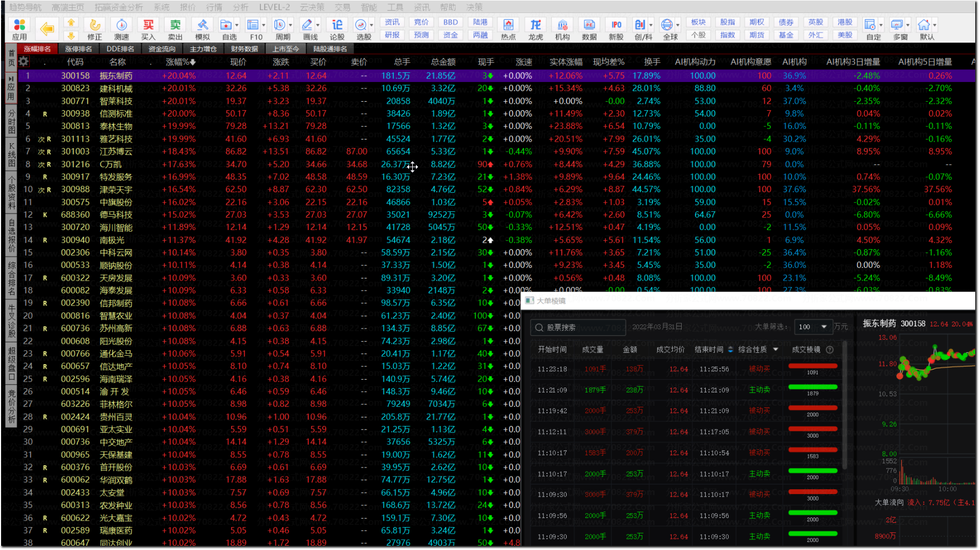Click the 修正 correction icon
Viewport: 980px width, 550px height.
(95, 29)
